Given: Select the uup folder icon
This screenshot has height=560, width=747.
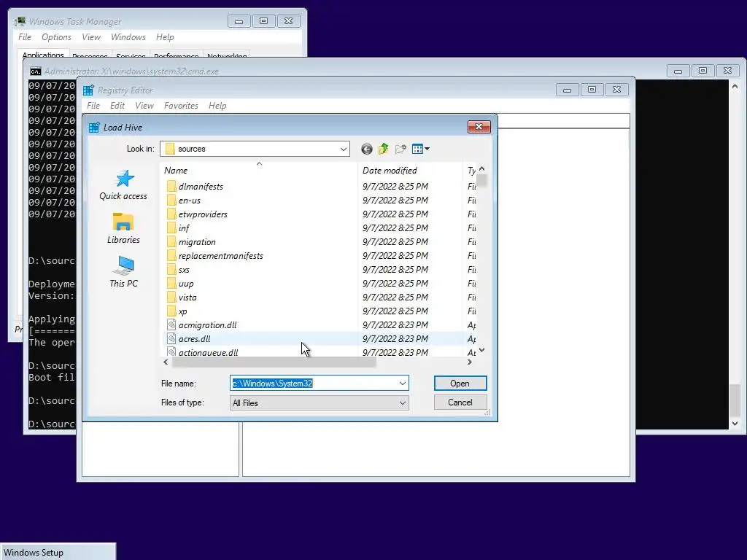Looking at the screenshot, I should pos(171,284).
